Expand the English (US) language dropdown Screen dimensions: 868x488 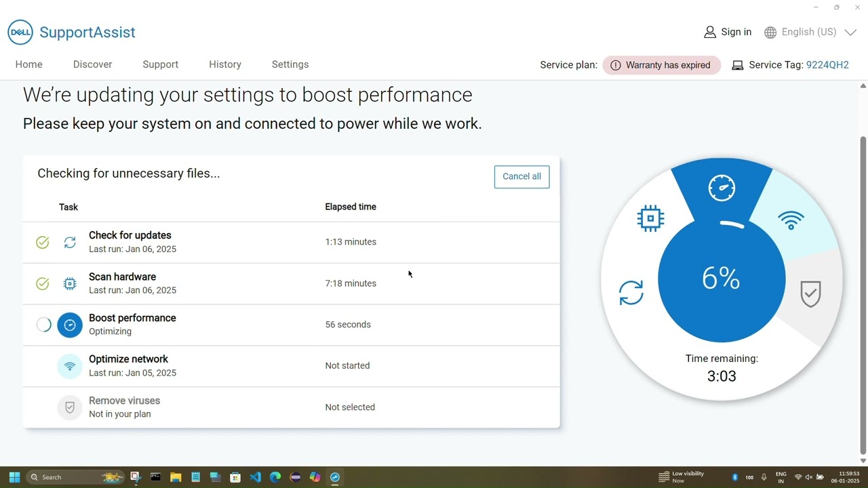pos(811,32)
